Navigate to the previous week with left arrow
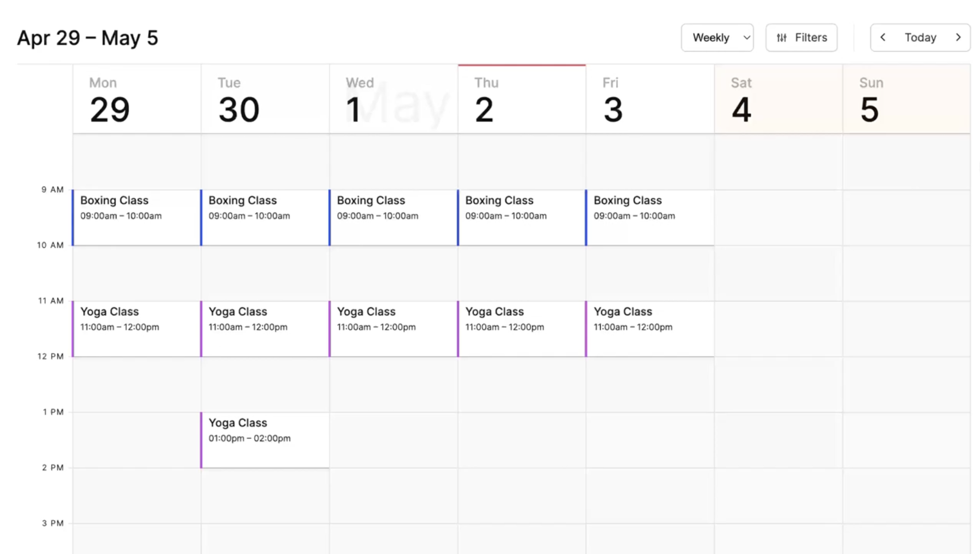980x554 pixels. click(x=882, y=37)
